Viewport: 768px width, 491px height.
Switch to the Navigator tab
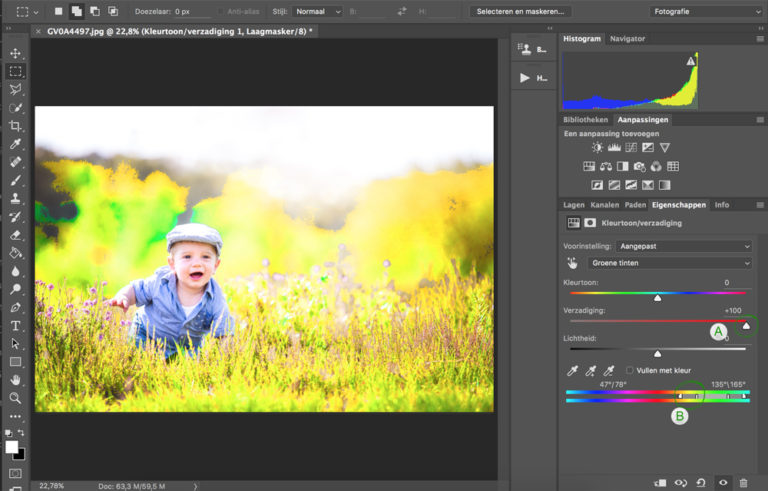[x=628, y=39]
